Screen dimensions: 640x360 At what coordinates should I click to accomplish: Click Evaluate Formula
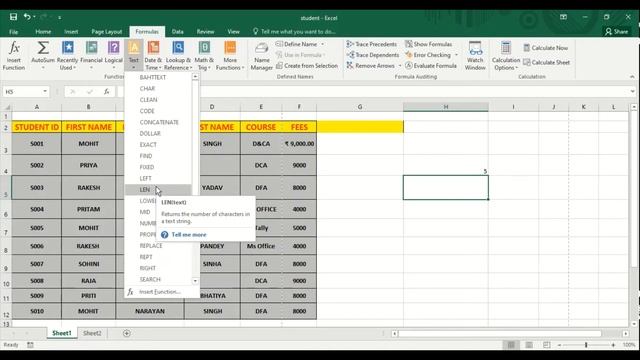click(x=431, y=65)
